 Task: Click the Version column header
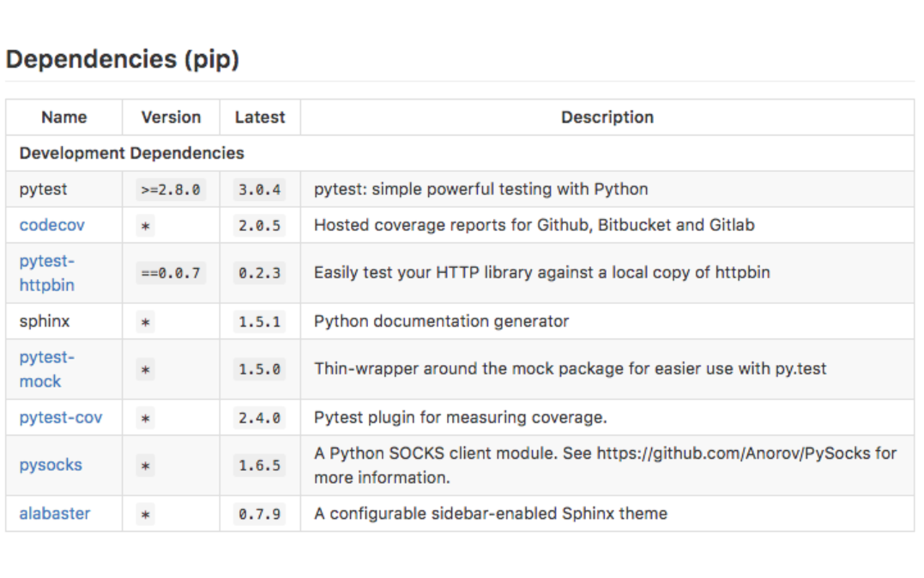pos(171,117)
